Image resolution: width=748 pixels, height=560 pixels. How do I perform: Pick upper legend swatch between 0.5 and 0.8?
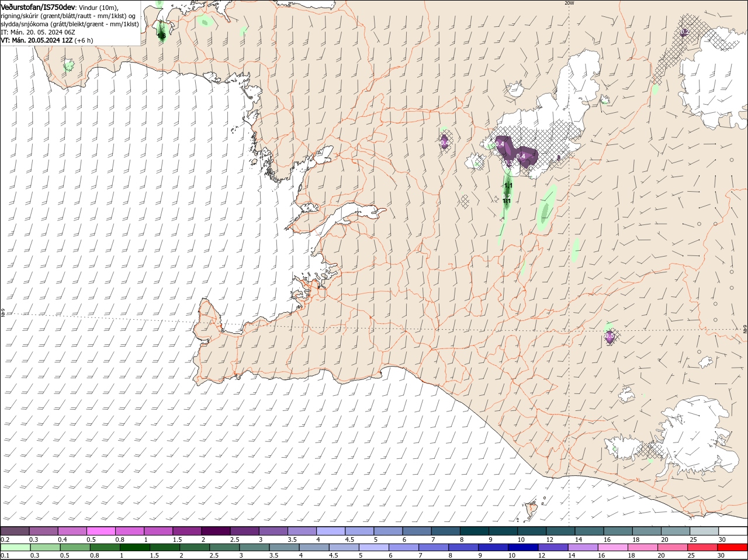pyautogui.click(x=101, y=531)
